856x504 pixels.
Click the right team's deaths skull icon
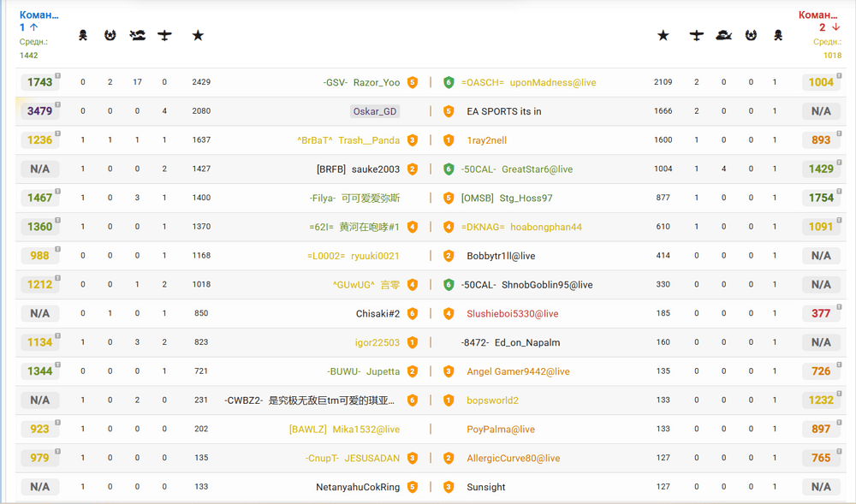pyautogui.click(x=778, y=35)
